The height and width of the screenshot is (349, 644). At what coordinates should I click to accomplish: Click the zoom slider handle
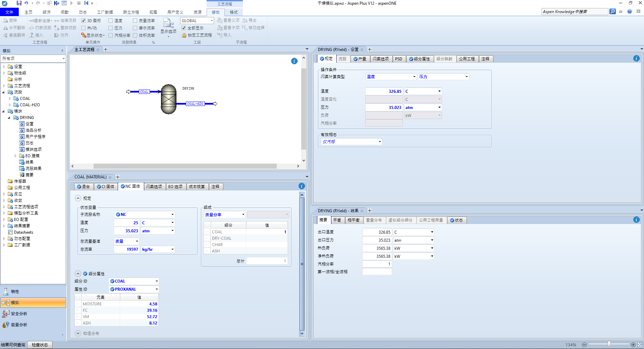pos(609,344)
